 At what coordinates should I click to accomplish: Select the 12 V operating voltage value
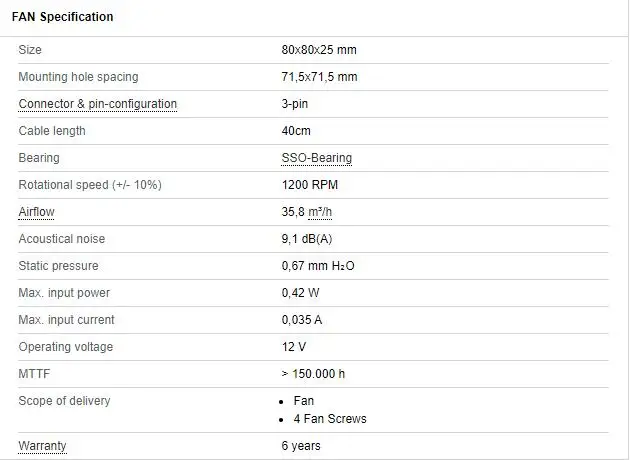[294, 347]
